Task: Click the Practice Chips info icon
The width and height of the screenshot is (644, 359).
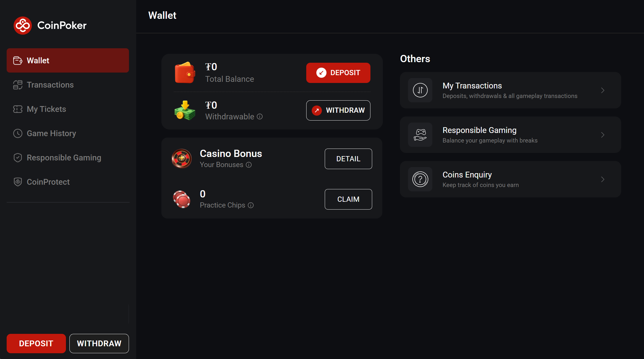Action: (x=251, y=205)
